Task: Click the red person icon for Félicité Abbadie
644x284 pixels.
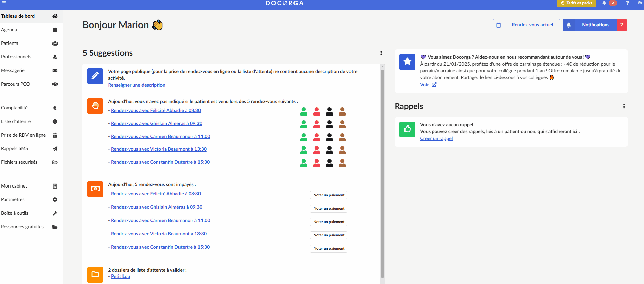Action: 317,111
